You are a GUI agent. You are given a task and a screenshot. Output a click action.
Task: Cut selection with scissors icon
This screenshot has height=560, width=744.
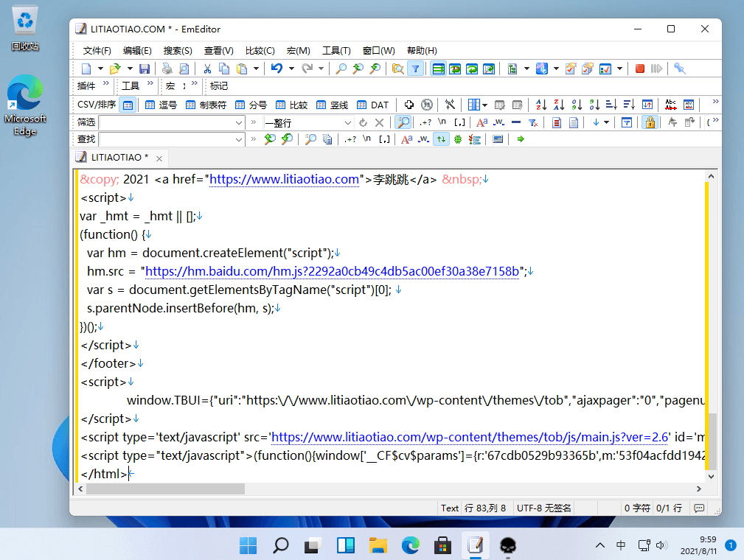point(207,69)
